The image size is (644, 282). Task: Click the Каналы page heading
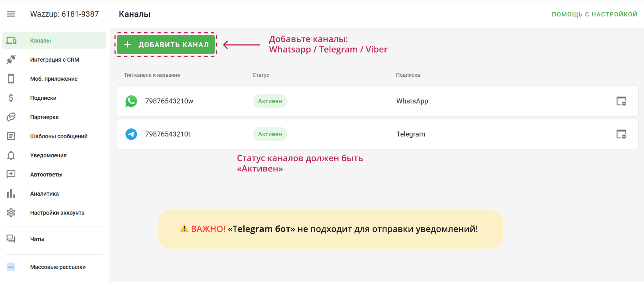[135, 14]
